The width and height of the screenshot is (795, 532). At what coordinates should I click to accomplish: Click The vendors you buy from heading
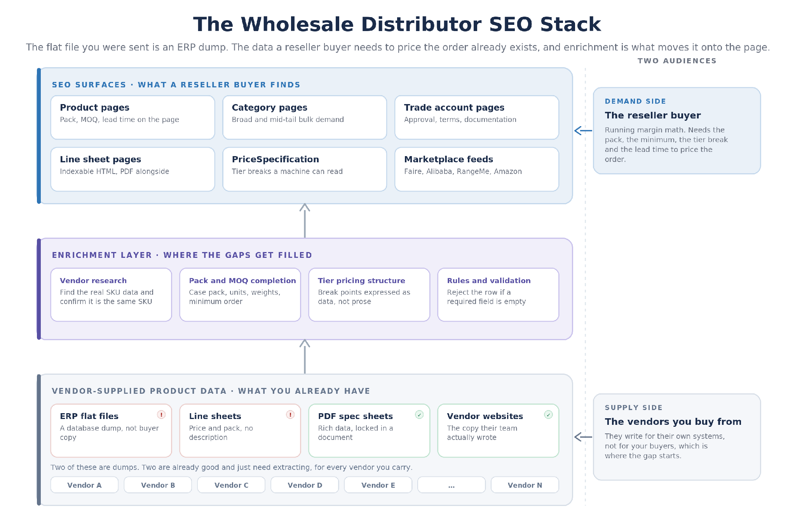click(x=673, y=422)
